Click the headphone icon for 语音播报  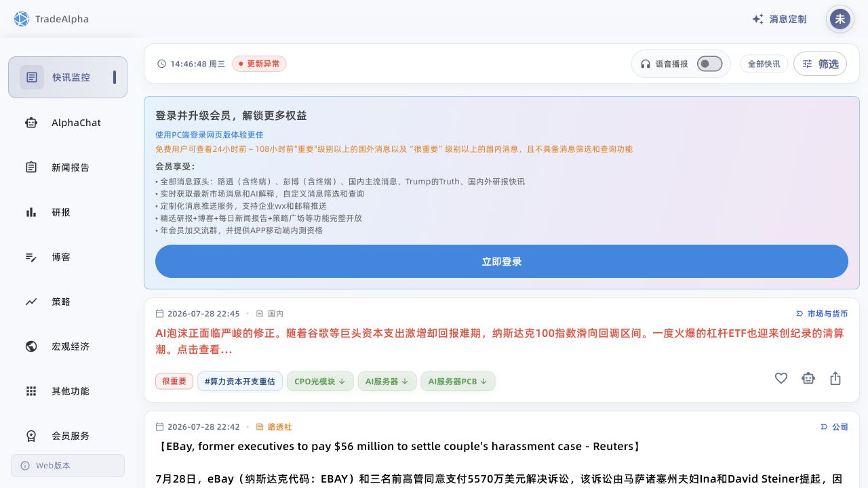click(646, 64)
